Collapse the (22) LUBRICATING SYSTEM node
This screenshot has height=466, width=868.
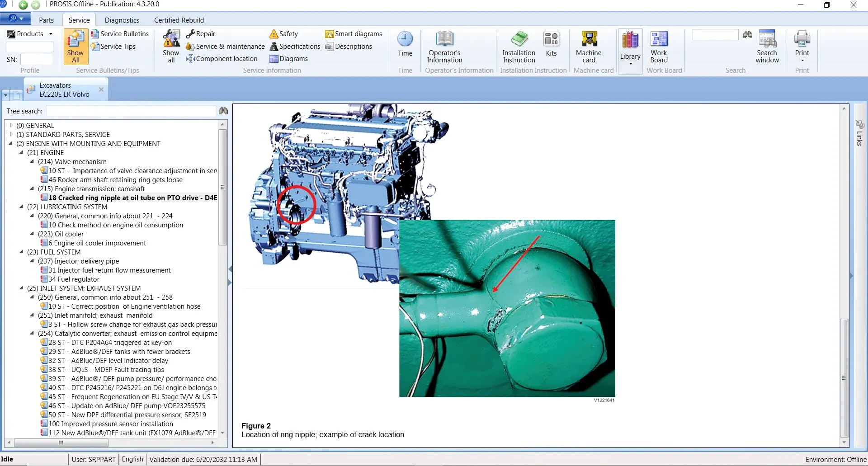21,207
